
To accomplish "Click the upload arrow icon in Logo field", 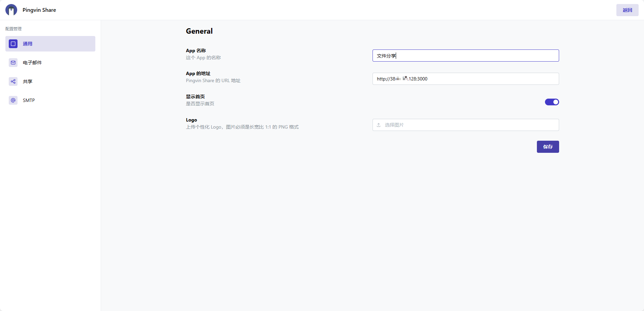I will 379,125.
